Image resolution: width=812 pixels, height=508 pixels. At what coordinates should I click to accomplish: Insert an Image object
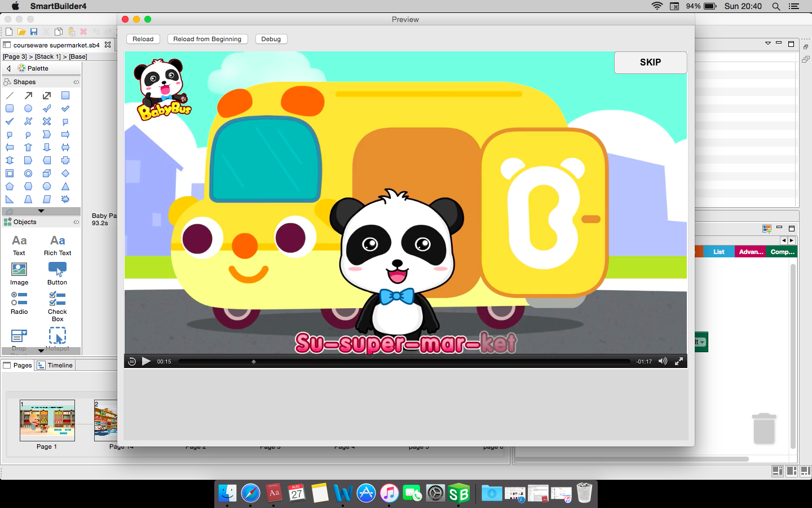pyautogui.click(x=19, y=274)
